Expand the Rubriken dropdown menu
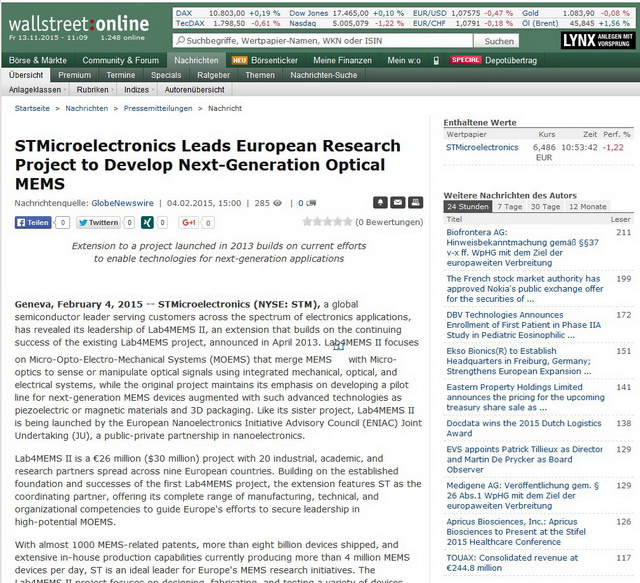This screenshot has height=583, width=640. (x=95, y=90)
